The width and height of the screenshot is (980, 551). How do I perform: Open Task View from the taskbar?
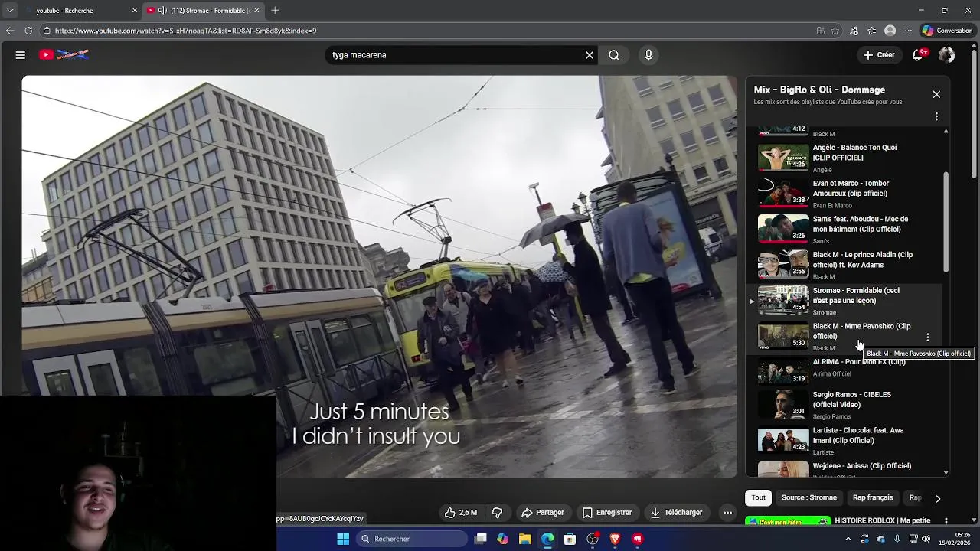point(481,539)
